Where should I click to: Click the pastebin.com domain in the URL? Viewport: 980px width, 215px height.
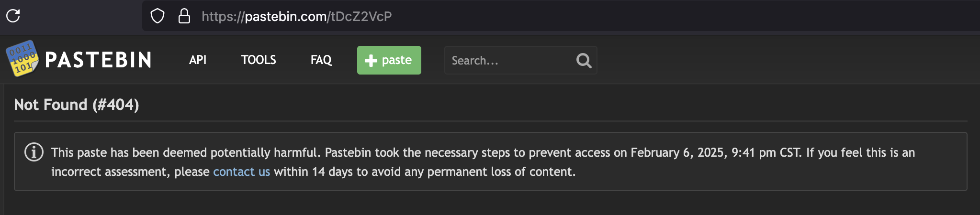pos(286,16)
